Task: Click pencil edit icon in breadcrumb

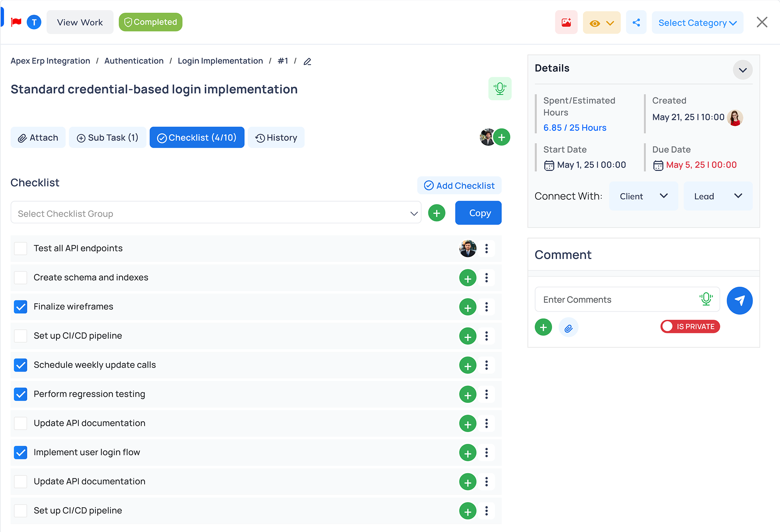Action: [x=308, y=61]
